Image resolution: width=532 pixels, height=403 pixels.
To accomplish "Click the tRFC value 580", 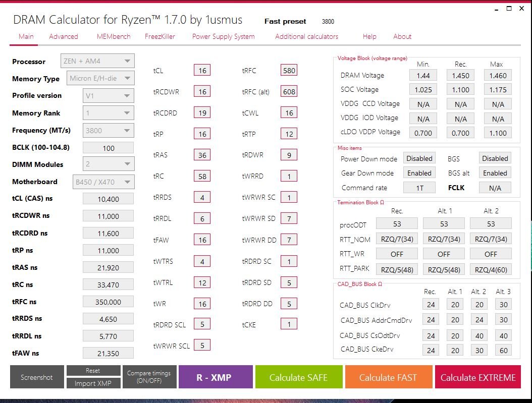I will pos(289,71).
